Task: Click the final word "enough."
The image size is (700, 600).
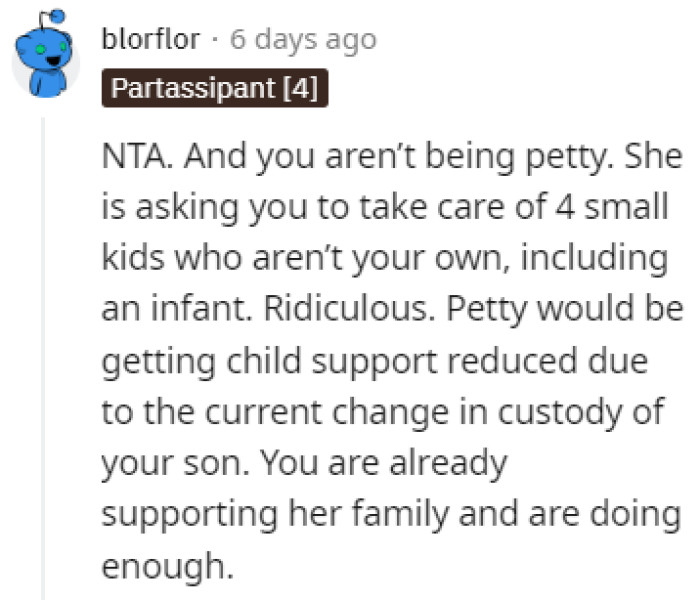Action: (167, 567)
